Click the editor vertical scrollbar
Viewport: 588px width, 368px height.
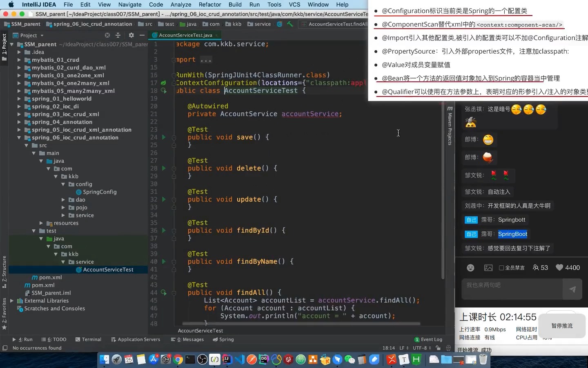[443, 192]
